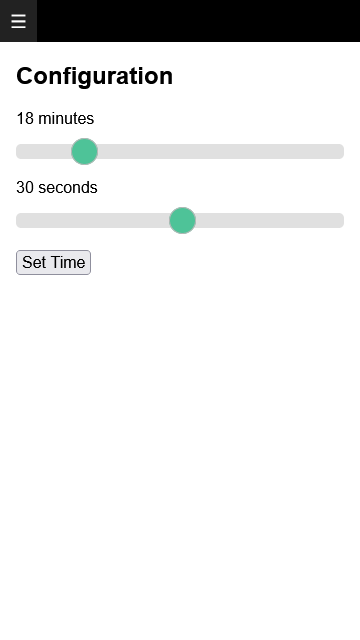Grab the seconds slider green thumb
The width and height of the screenshot is (360, 640).
point(182,220)
